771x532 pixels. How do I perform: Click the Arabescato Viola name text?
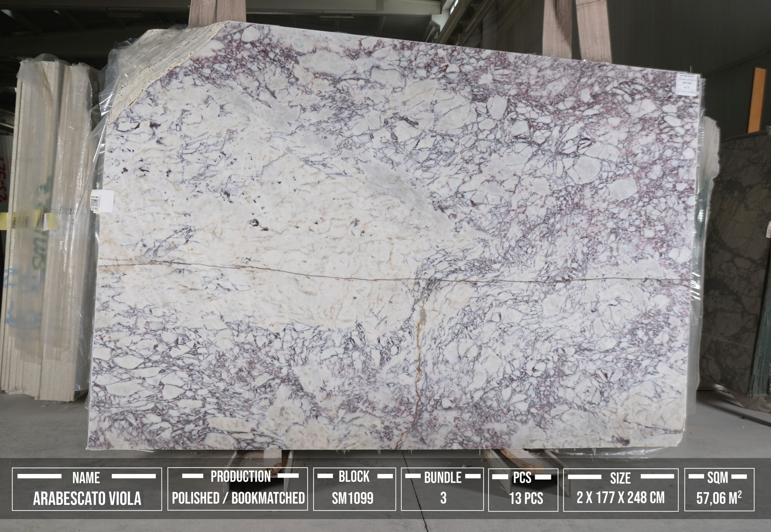click(87, 498)
